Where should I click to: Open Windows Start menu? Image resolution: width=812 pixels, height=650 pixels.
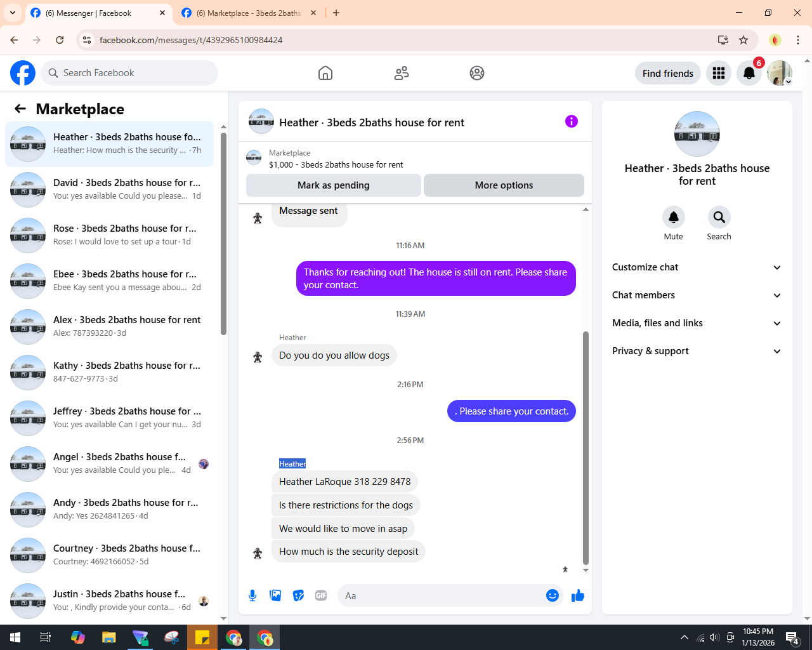(15, 637)
